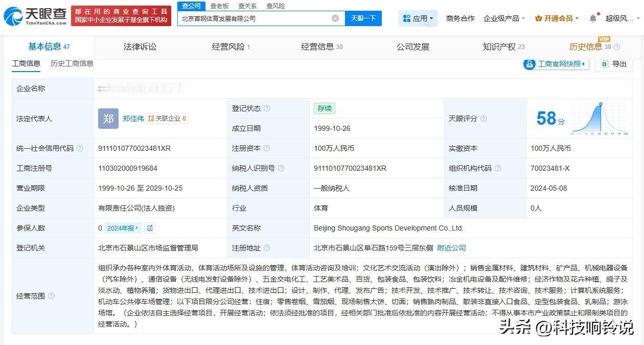Select the 历史工商信息 sub-tab
The height and width of the screenshot is (345, 644).
(x=72, y=64)
